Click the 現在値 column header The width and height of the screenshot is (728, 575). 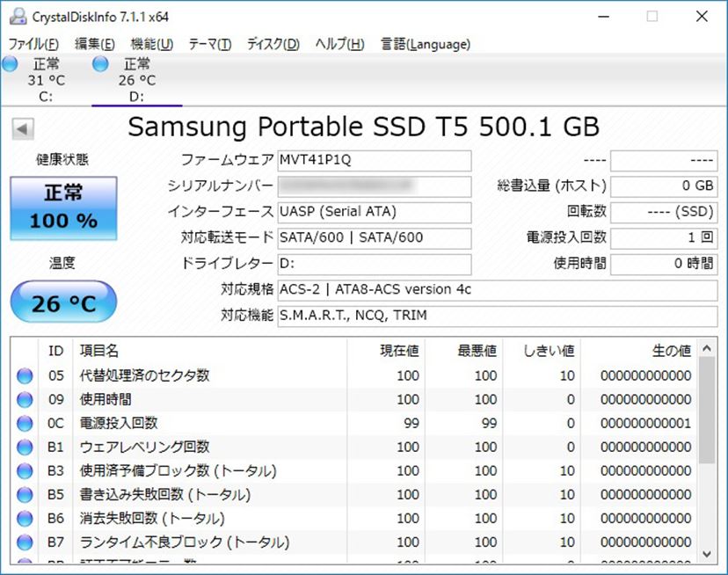click(x=386, y=351)
